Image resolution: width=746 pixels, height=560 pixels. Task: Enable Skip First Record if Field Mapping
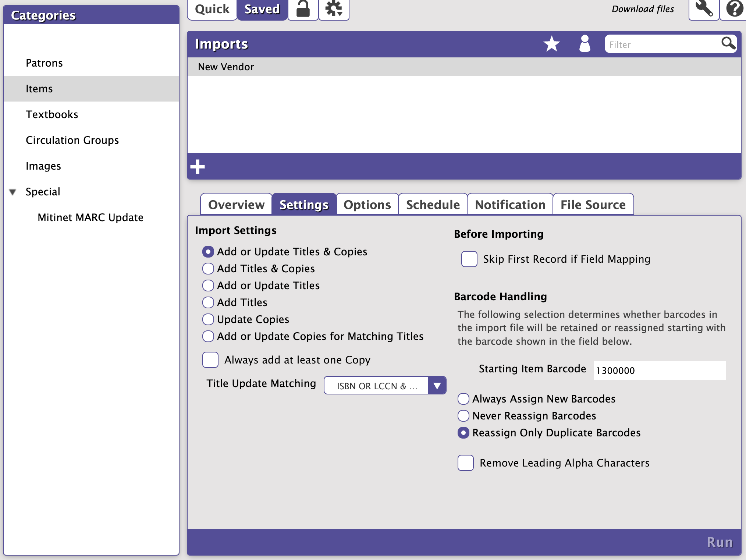tap(469, 259)
